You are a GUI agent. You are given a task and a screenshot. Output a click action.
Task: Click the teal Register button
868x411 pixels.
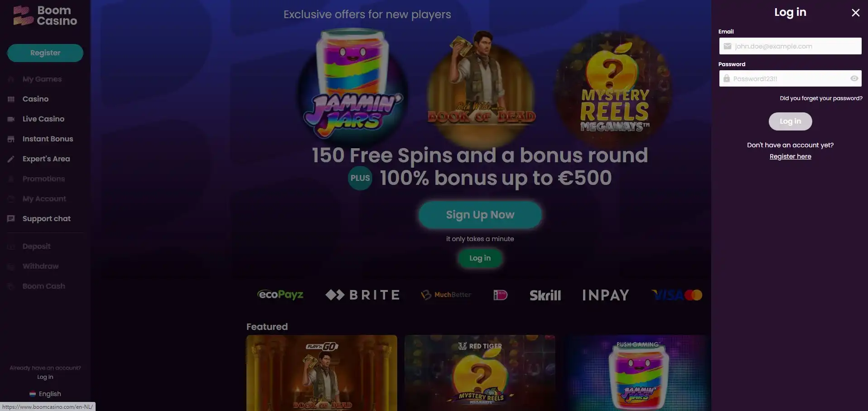click(x=45, y=53)
